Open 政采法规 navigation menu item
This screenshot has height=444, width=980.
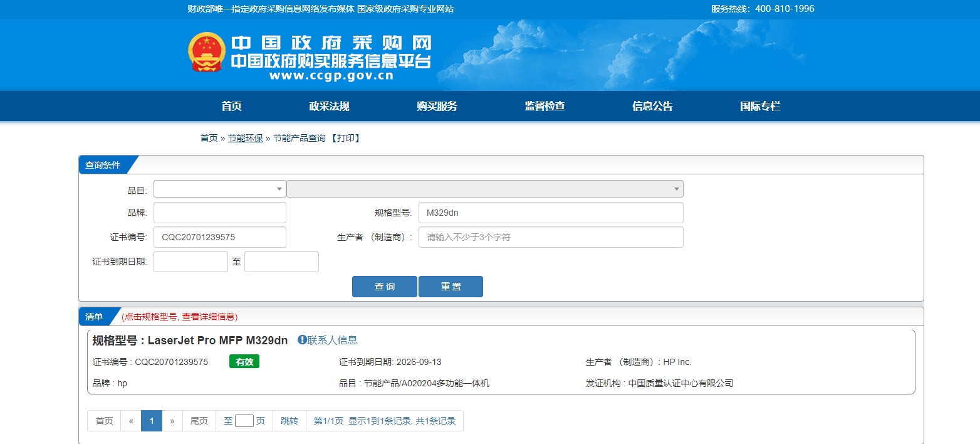(x=329, y=106)
